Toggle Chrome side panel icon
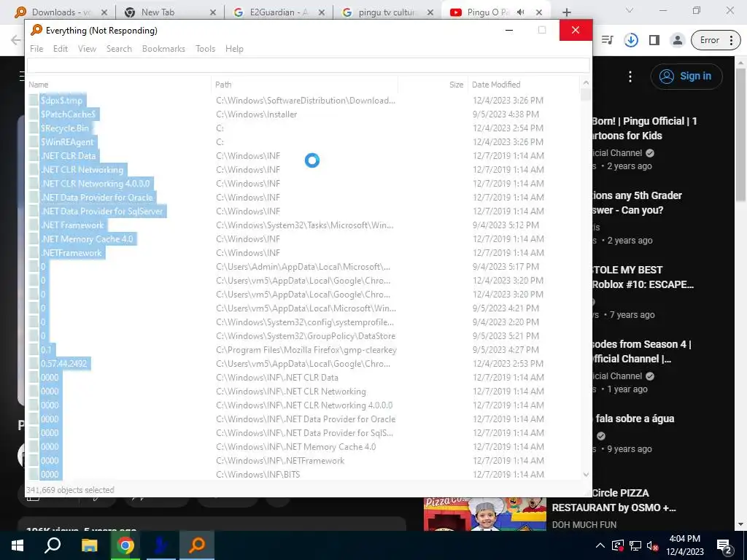The image size is (747, 560). 654,40
